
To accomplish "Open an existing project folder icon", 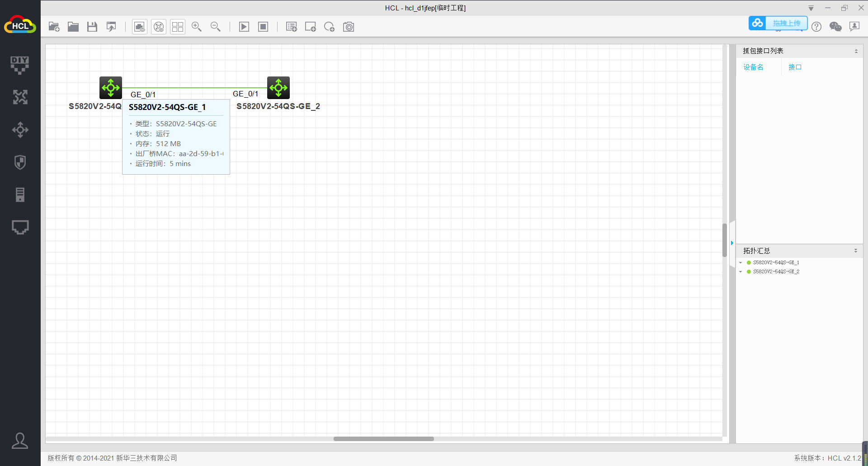I will [x=73, y=27].
